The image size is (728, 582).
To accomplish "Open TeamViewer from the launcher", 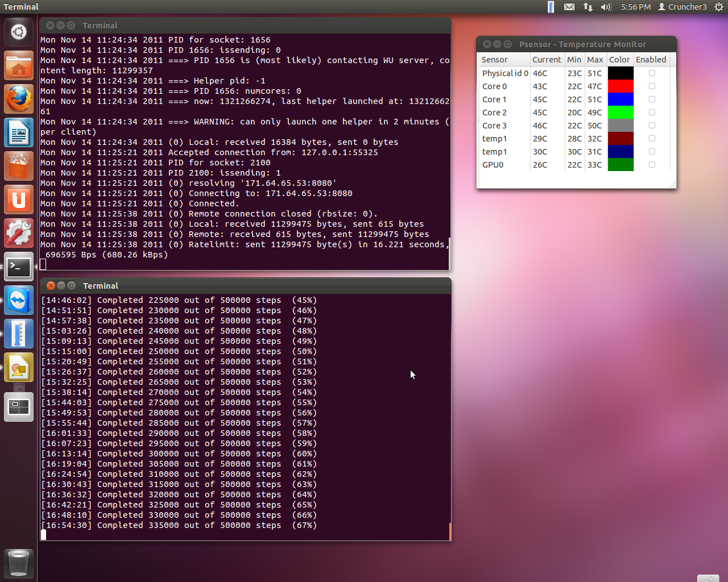I will (x=19, y=300).
